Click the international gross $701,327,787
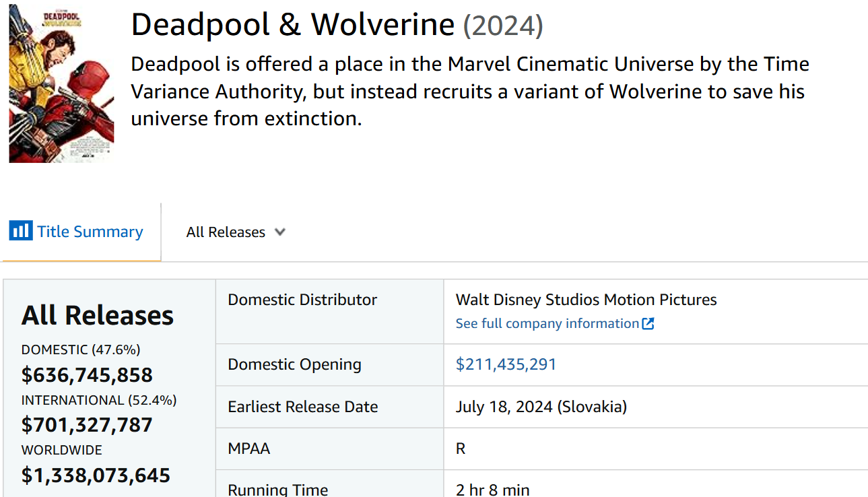 pos(87,425)
